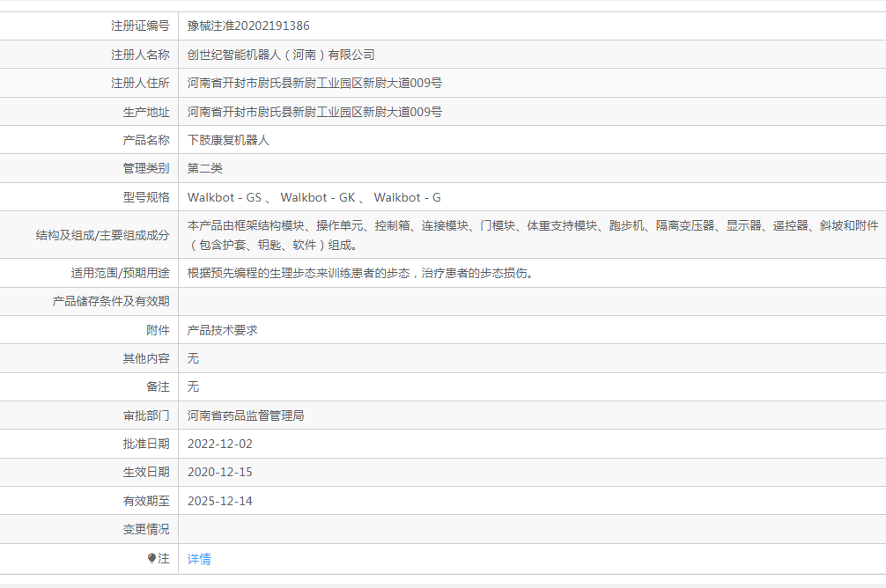The height and width of the screenshot is (588, 886).
Task: Open the 详情 details link
Action: [x=199, y=559]
